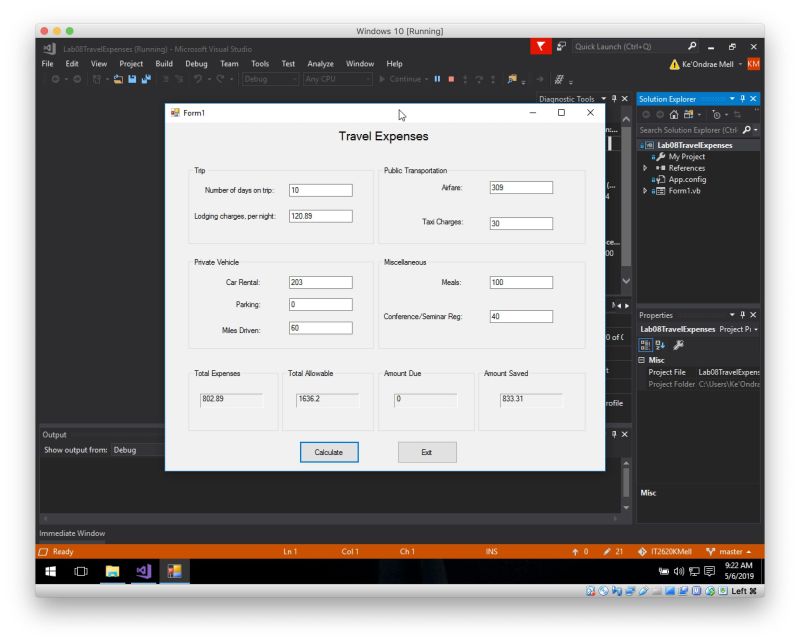
Task: Click the File Explorer taskbar icon
Action: 112,572
